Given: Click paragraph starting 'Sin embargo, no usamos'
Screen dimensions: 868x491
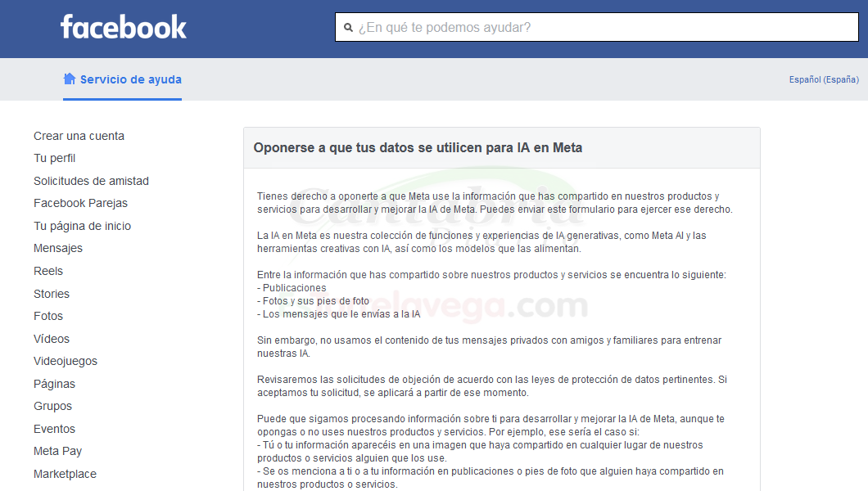Looking at the screenshot, I should point(490,347).
